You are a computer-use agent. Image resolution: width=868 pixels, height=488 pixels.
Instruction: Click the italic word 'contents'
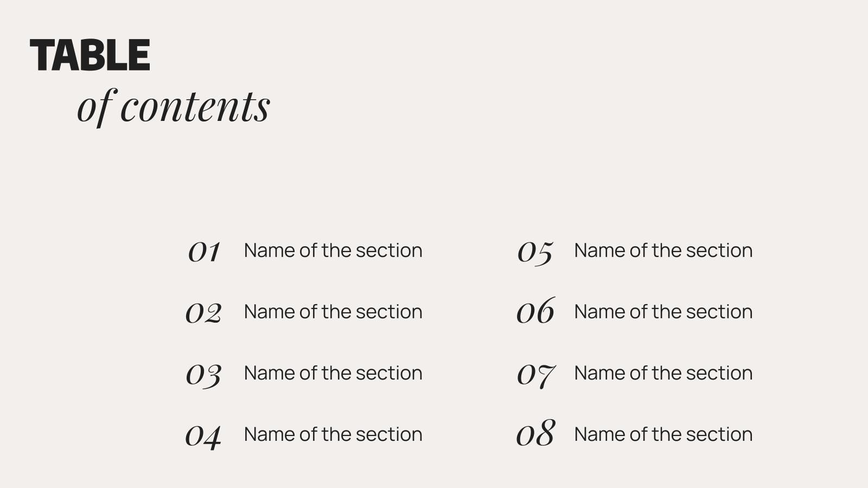195,107
